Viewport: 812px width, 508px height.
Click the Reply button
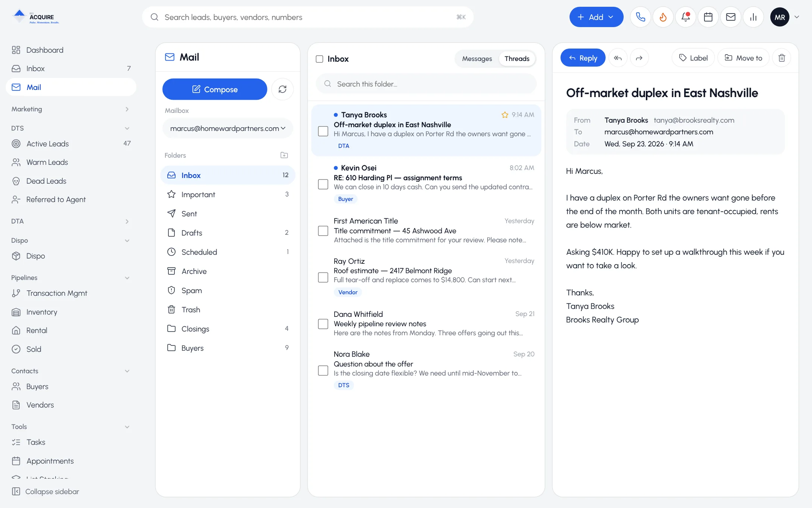pyautogui.click(x=583, y=58)
